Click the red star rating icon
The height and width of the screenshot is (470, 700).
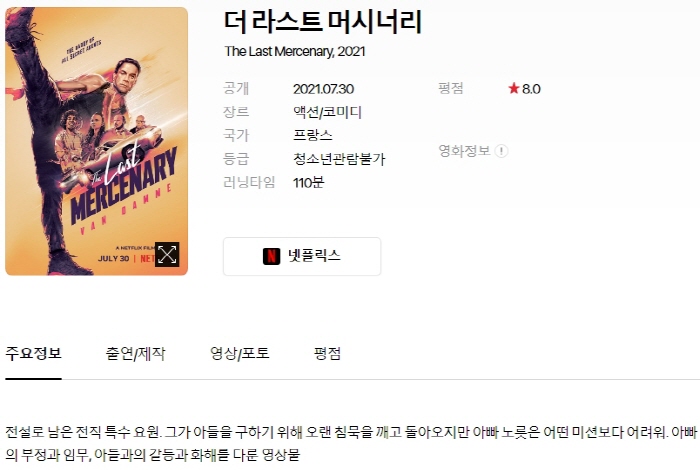click(x=513, y=88)
